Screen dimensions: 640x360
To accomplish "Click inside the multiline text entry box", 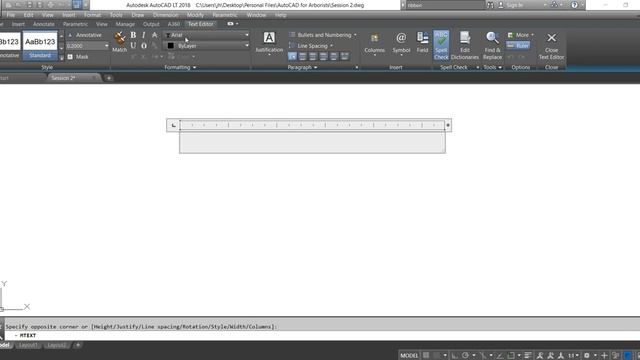I will click(x=312, y=142).
